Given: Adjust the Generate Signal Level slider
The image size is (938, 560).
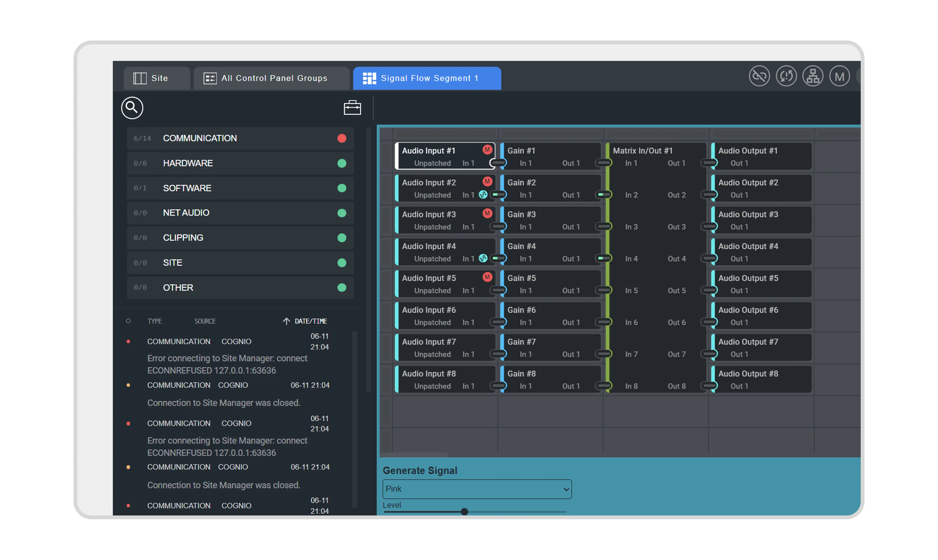Looking at the screenshot, I should [464, 512].
